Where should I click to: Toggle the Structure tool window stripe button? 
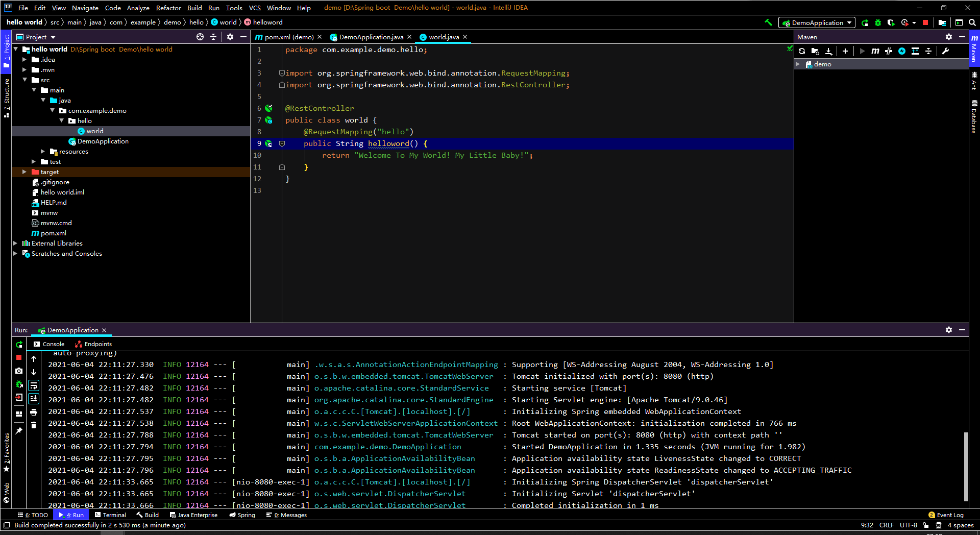(x=6, y=98)
